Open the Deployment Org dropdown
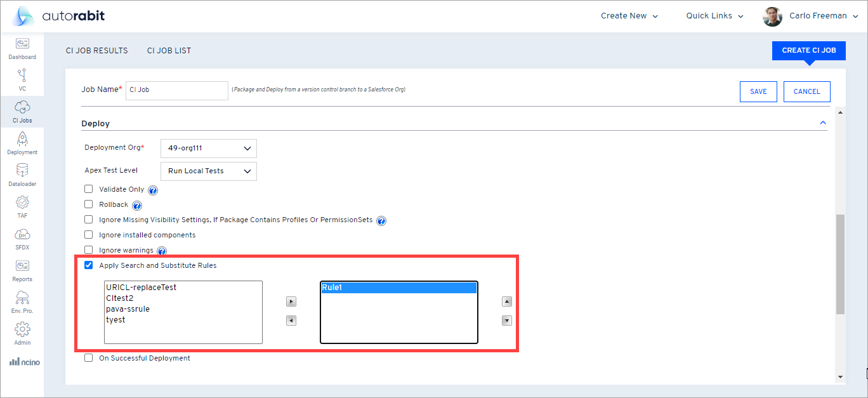The image size is (868, 398). tap(209, 149)
